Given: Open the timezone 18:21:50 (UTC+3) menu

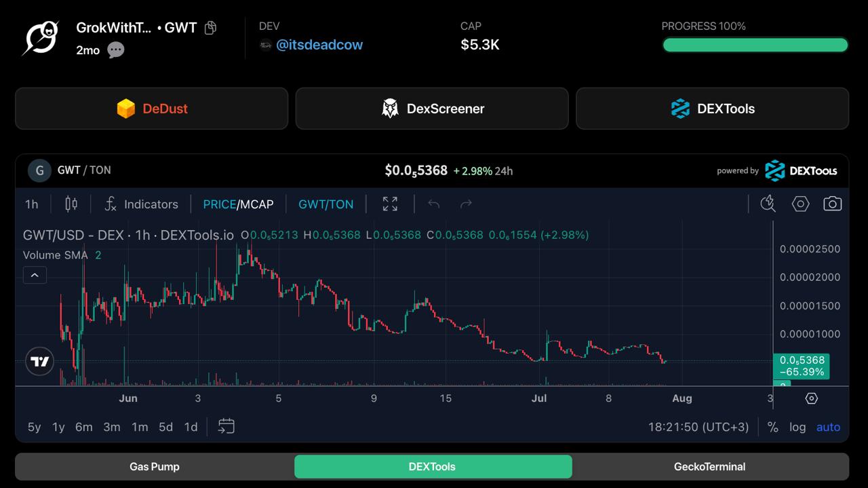Looking at the screenshot, I should [698, 427].
